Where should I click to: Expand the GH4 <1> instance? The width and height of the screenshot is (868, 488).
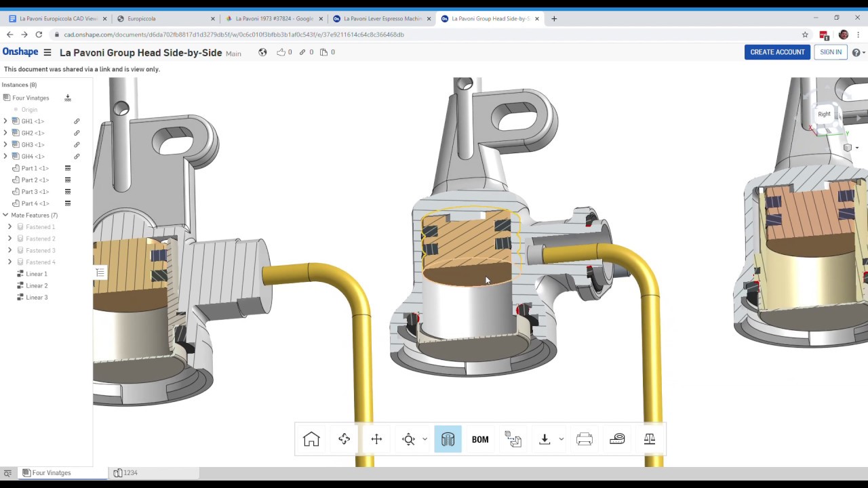point(5,157)
